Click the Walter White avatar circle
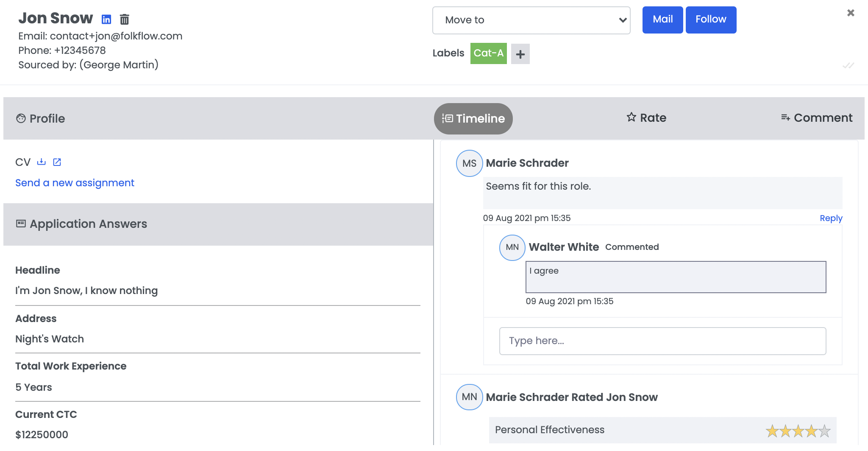The width and height of the screenshot is (868, 451). [x=512, y=247]
